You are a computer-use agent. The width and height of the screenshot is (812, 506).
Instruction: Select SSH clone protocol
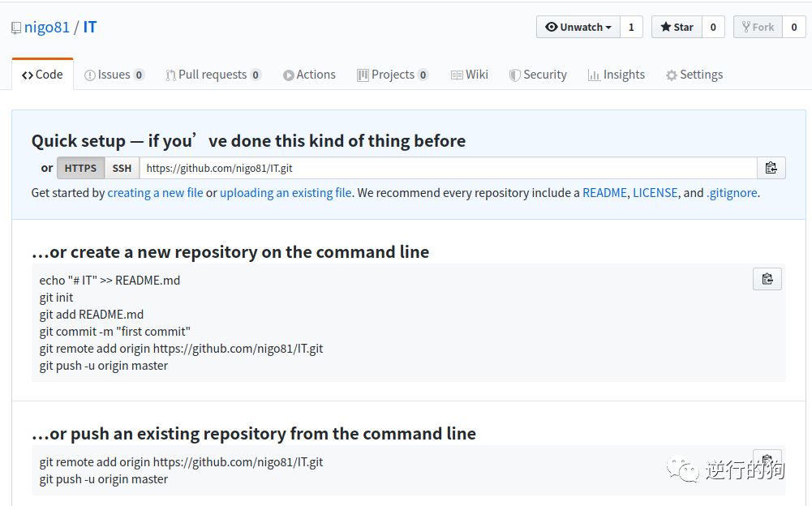122,168
